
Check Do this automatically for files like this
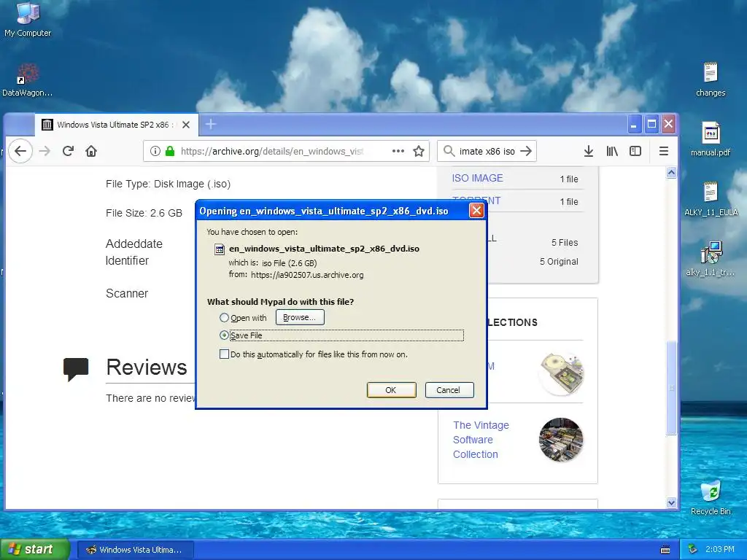tap(224, 354)
